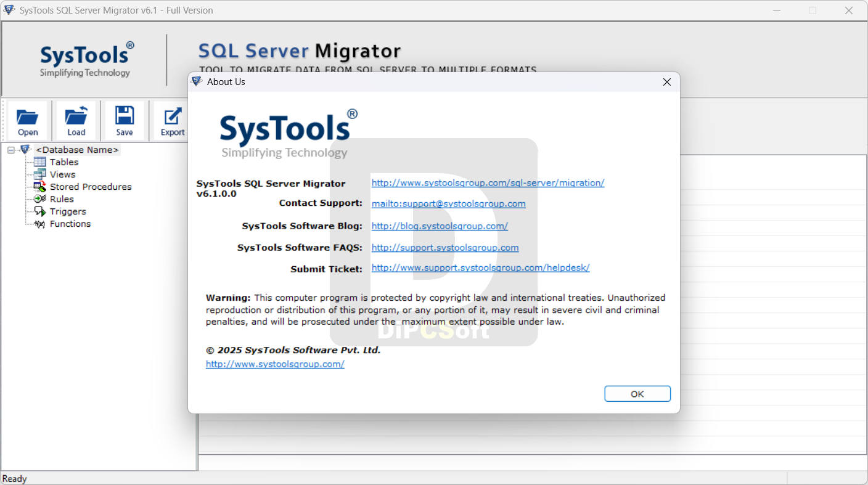Image resolution: width=868 pixels, height=485 pixels.
Task: Close the SQL Server Migrator main window
Action: click(x=849, y=10)
